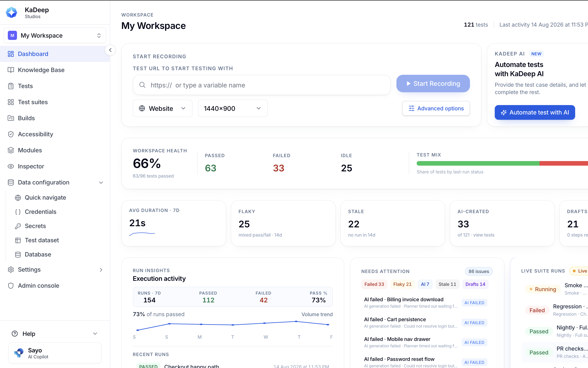Viewport: 588px width, 368px height.
Task: Collapse the sidebar with the chevron button
Action: click(x=110, y=50)
